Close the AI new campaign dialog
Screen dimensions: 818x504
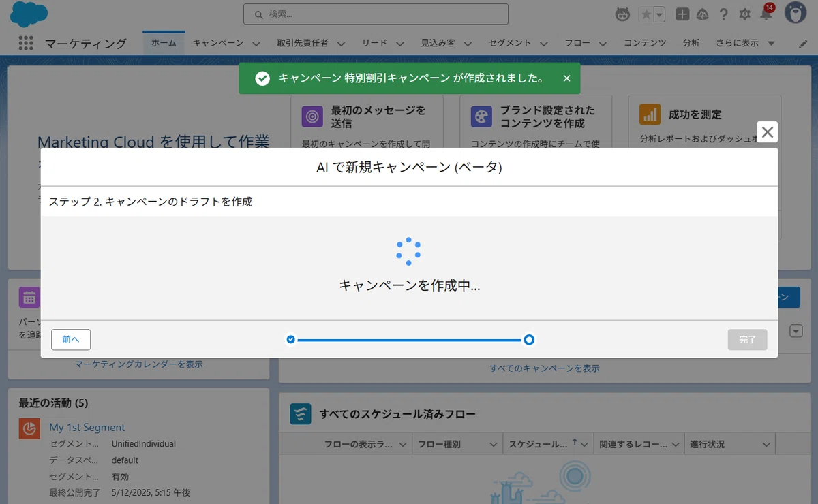coord(768,132)
